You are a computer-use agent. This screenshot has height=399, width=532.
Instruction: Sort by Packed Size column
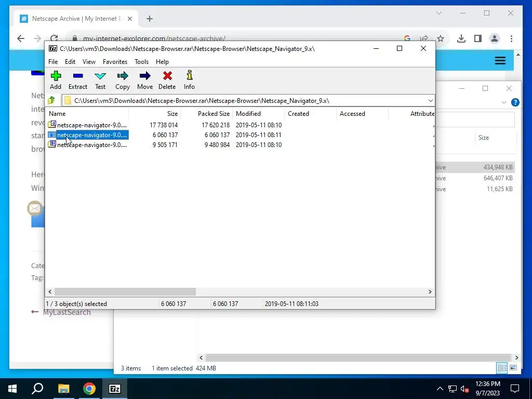pos(206,114)
